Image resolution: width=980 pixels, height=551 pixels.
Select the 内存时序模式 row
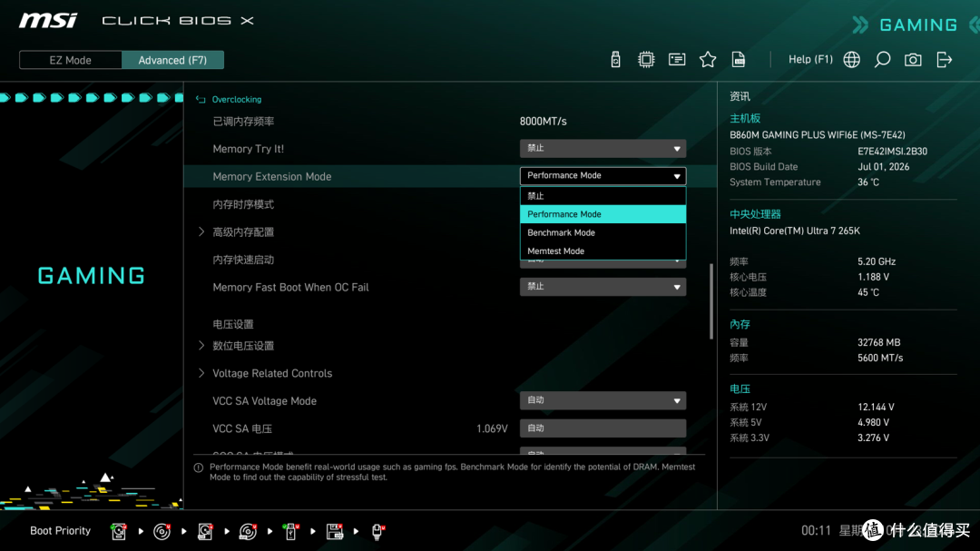243,204
